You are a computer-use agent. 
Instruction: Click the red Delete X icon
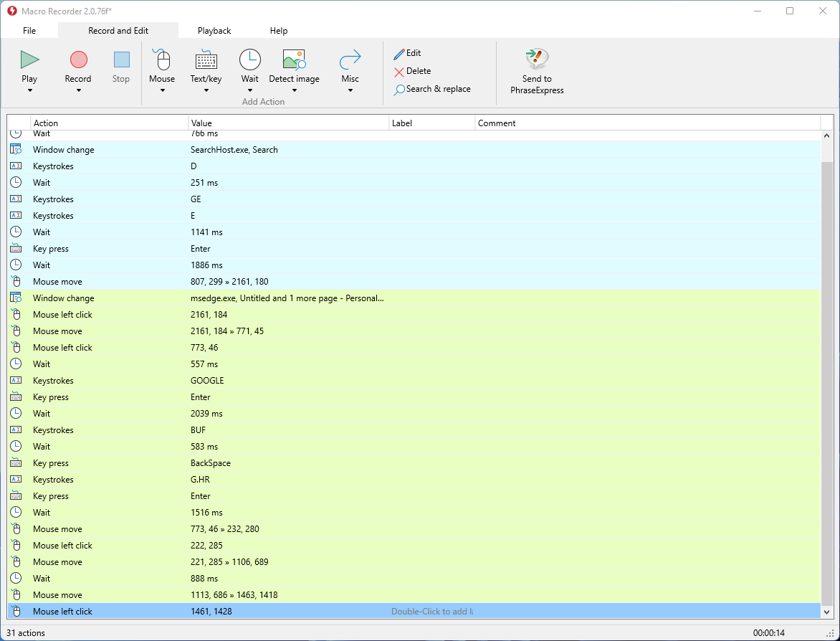399,72
